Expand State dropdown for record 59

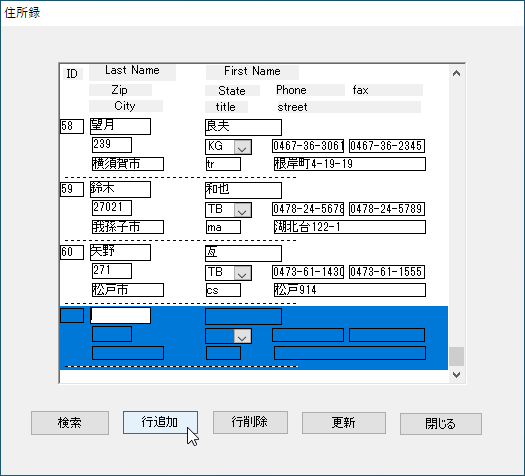(242, 210)
